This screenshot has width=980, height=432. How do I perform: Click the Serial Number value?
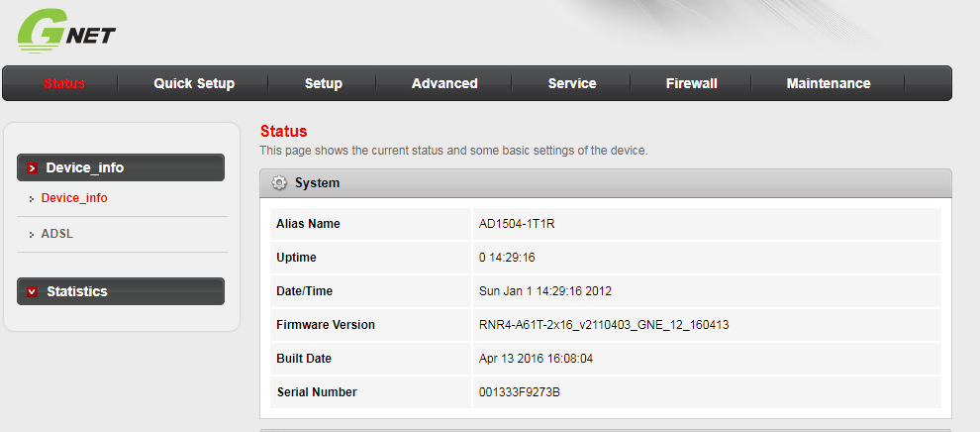point(519,392)
